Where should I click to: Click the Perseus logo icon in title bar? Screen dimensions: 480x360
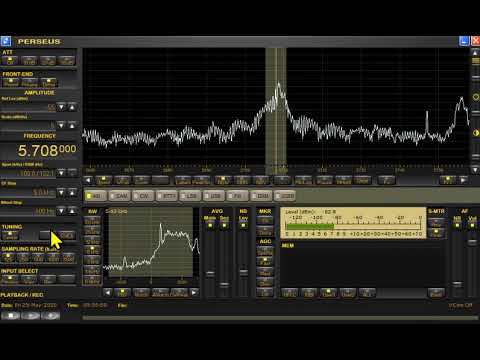click(x=6, y=41)
